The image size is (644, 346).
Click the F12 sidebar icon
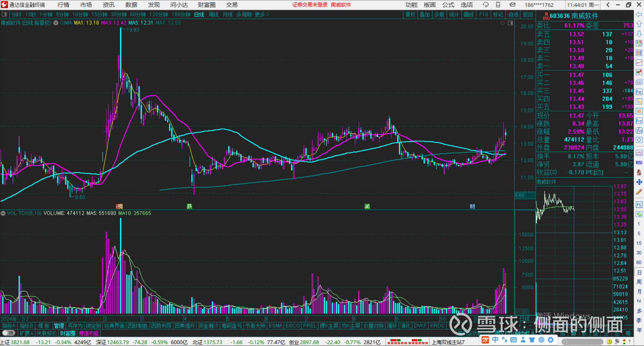click(639, 121)
